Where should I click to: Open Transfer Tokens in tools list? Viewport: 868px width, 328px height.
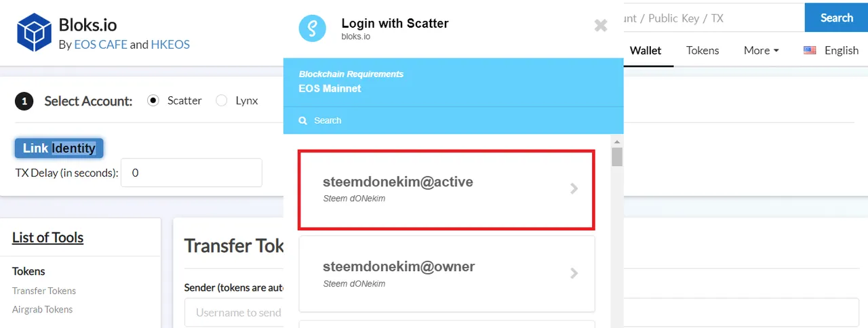pos(44,291)
